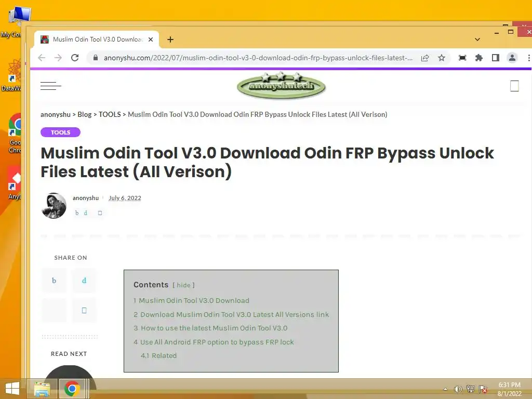Open the DataW desktop shortcut
Viewport: 532px width, 399px height.
coord(12,75)
